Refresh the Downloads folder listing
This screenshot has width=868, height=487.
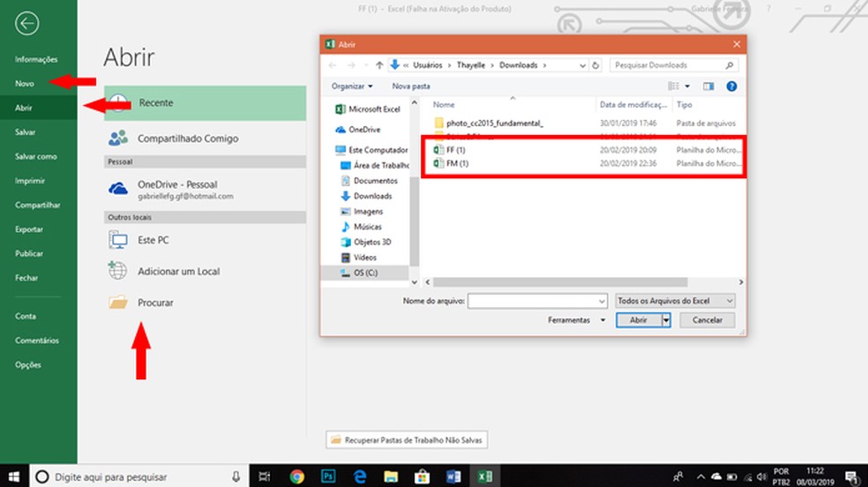pyautogui.click(x=595, y=65)
